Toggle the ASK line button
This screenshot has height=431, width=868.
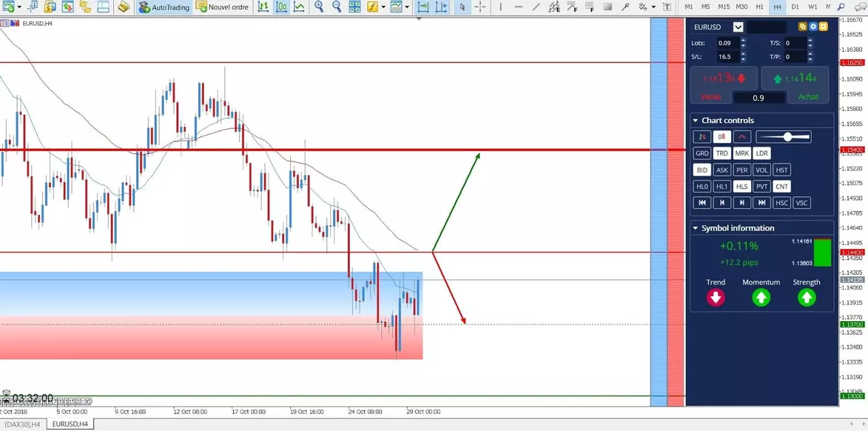tap(722, 170)
